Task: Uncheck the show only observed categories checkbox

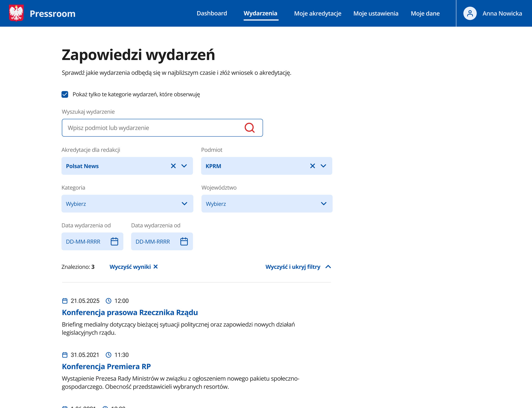Action: click(65, 94)
